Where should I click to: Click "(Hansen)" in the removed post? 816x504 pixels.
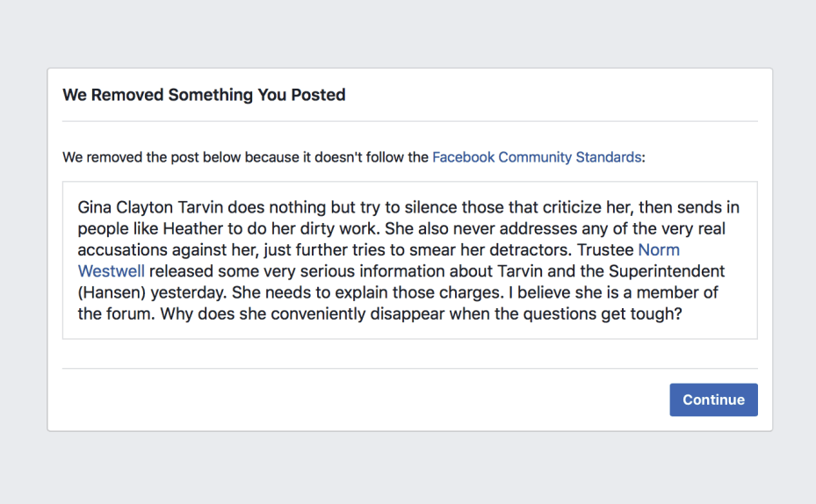tap(105, 292)
